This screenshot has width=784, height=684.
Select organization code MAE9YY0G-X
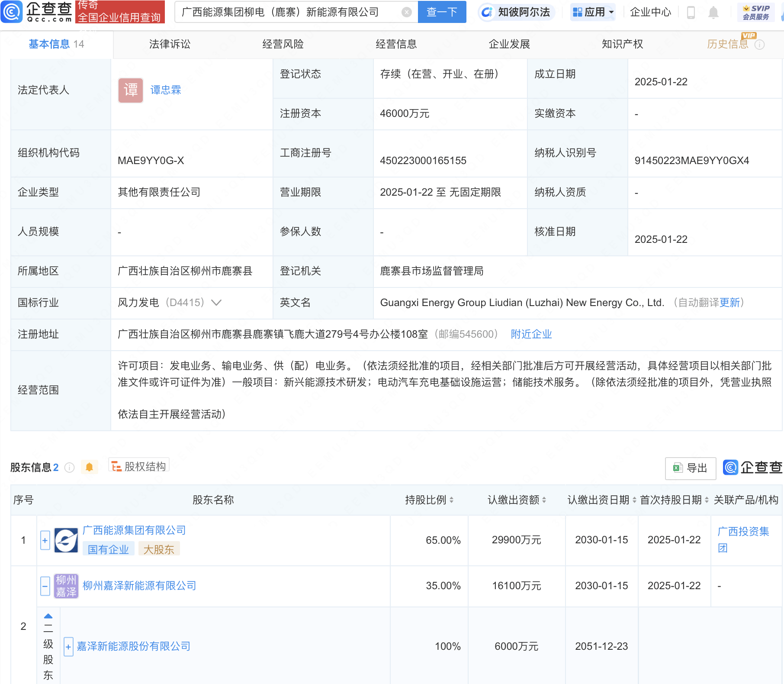(151, 161)
